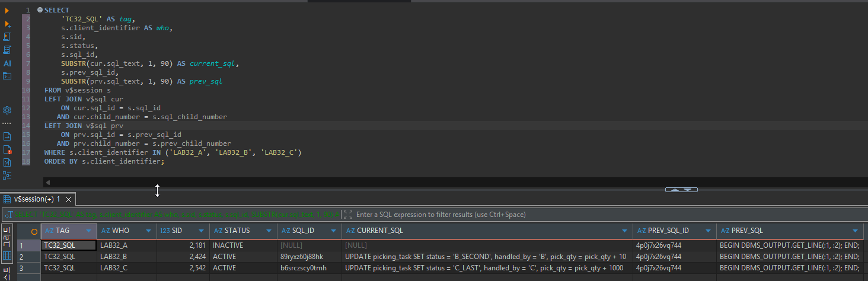Select PREV_SQL_ID cell in LAB32_A row

point(674,245)
